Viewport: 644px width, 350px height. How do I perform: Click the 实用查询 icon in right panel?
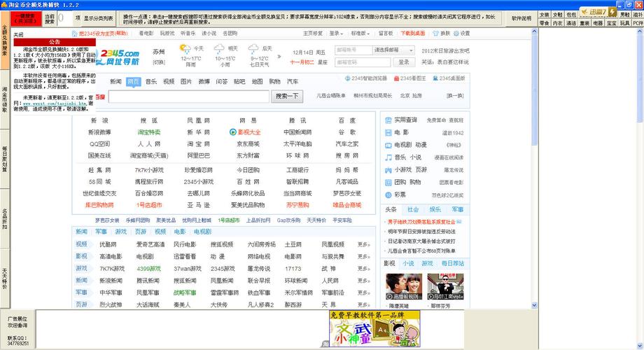[388, 120]
